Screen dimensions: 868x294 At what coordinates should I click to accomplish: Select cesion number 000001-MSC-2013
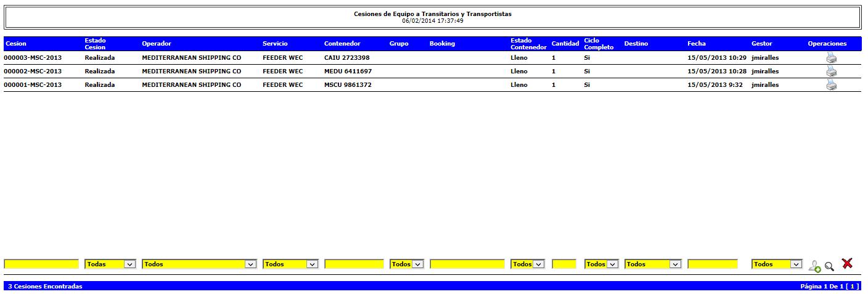(x=33, y=85)
